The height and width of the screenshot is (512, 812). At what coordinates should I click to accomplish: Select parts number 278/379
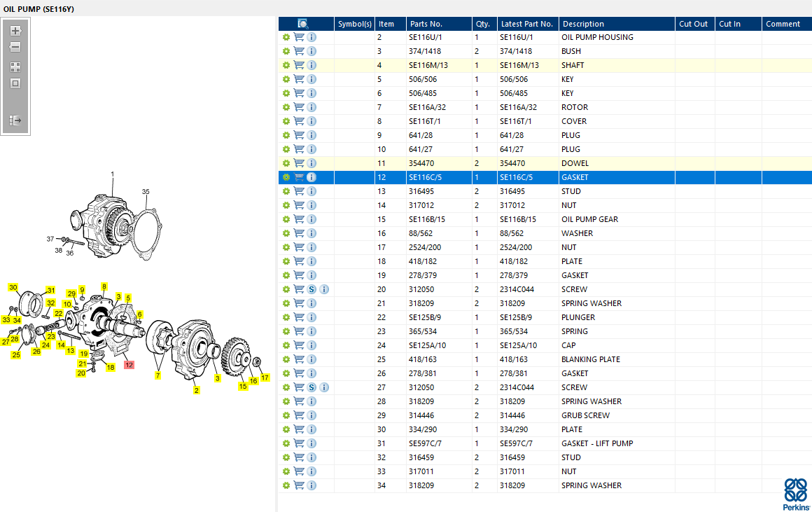(423, 275)
